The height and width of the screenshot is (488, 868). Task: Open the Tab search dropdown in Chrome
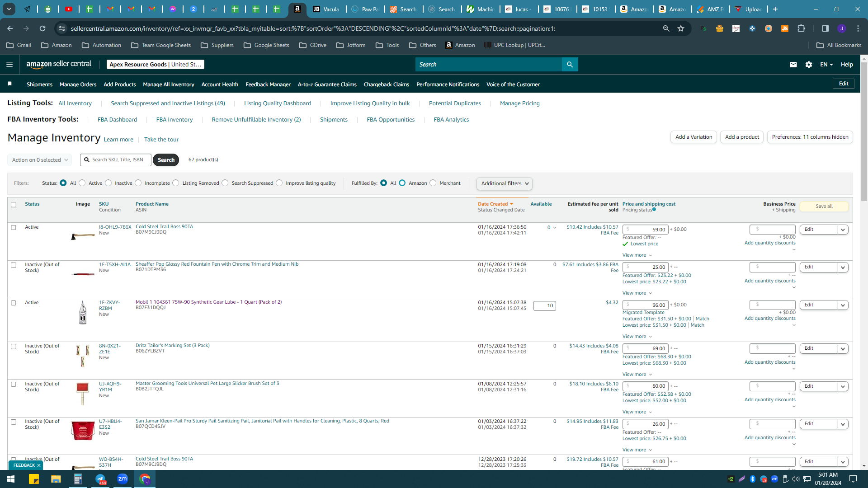click(9, 9)
